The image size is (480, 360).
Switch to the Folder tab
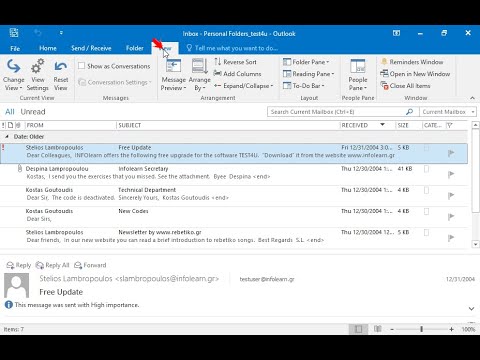134,48
